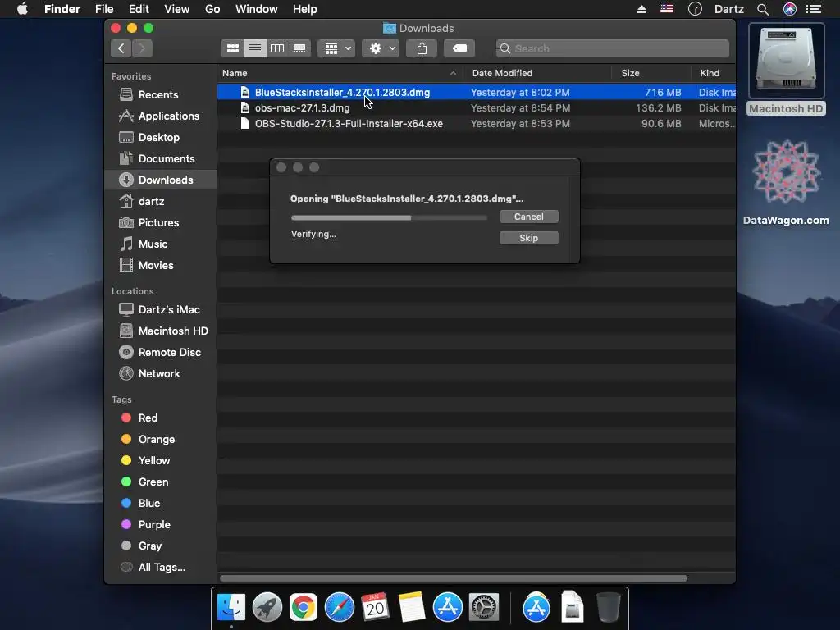840x630 pixels.
Task: Open the Go menu
Action: tap(212, 9)
